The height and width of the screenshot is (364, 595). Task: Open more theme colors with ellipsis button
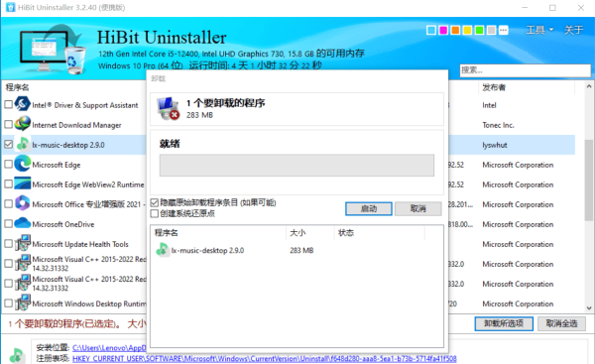(503, 31)
